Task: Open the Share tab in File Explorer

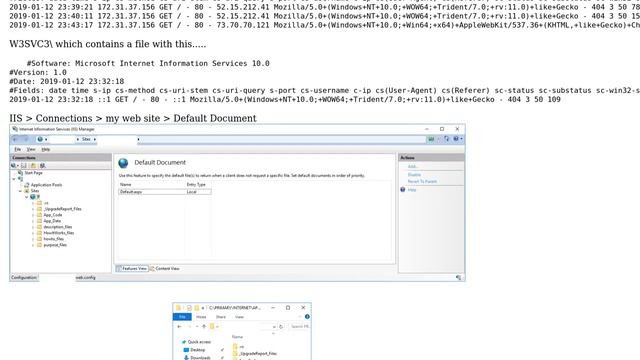Action: [x=221, y=317]
